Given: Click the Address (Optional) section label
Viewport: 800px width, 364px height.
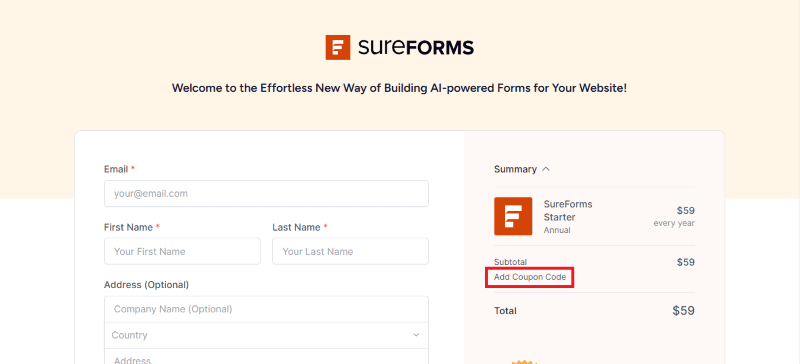Looking at the screenshot, I should [x=146, y=285].
